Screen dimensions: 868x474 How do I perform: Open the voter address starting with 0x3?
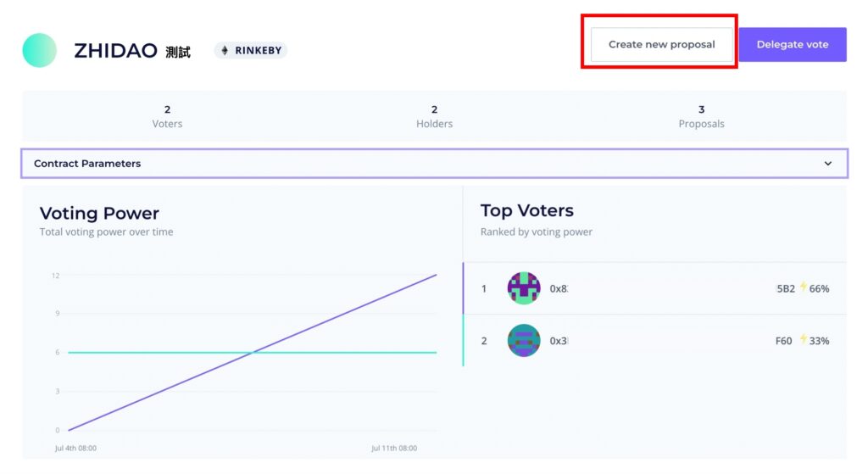pos(559,341)
